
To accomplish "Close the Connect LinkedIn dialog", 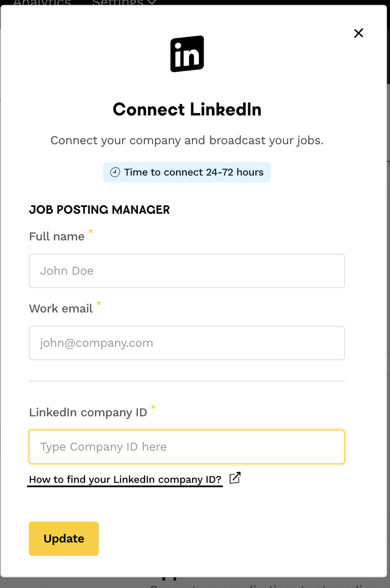I will [x=359, y=33].
